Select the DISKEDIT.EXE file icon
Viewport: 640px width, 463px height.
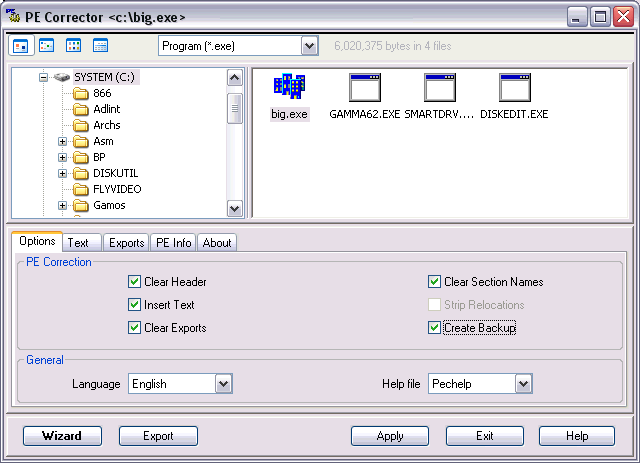point(515,87)
